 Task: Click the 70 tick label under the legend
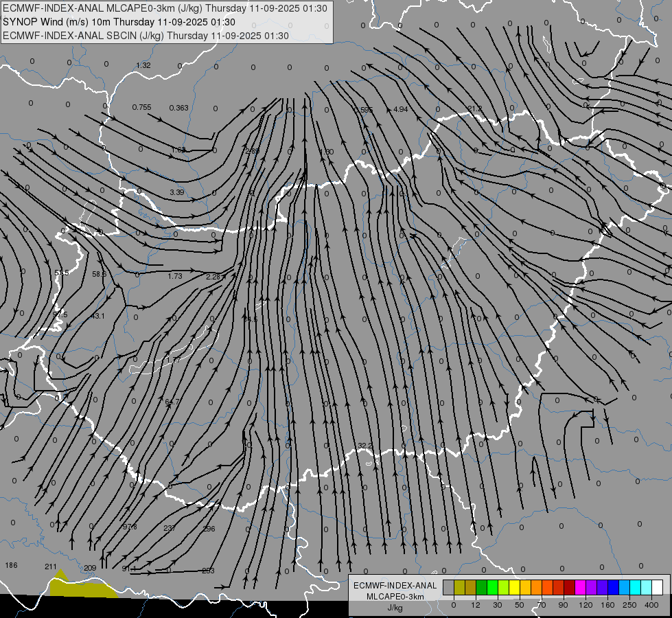click(542, 605)
